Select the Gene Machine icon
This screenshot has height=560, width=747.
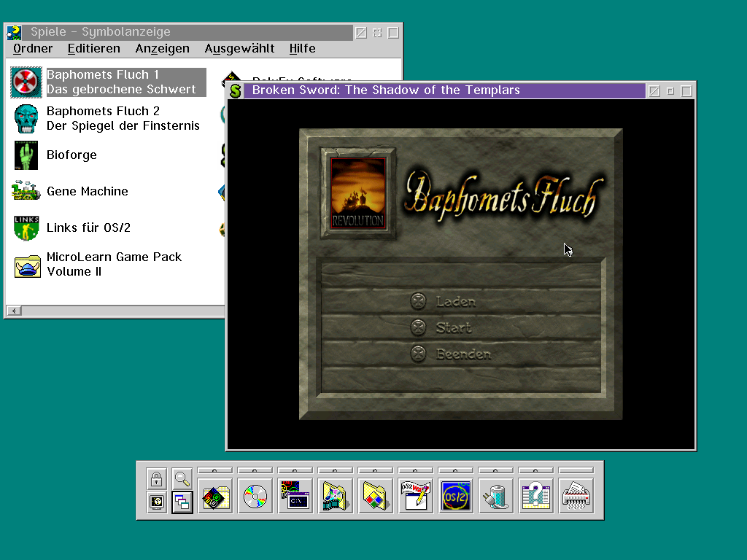click(x=26, y=191)
